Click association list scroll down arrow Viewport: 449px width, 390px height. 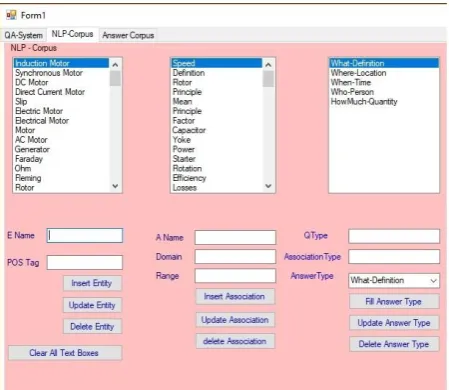(268, 186)
